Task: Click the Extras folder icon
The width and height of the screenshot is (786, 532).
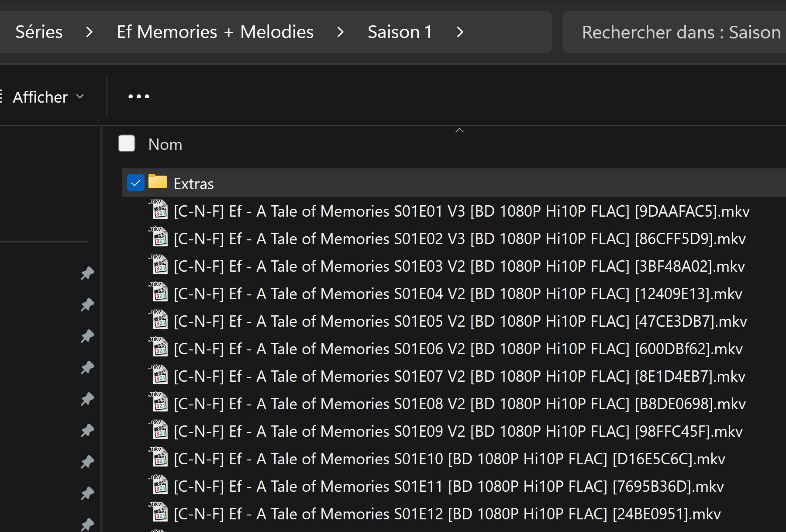Action: [157, 182]
